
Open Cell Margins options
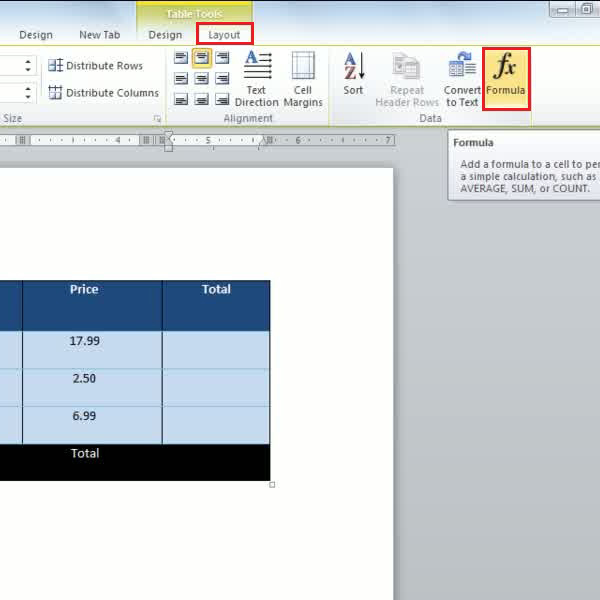click(x=303, y=79)
